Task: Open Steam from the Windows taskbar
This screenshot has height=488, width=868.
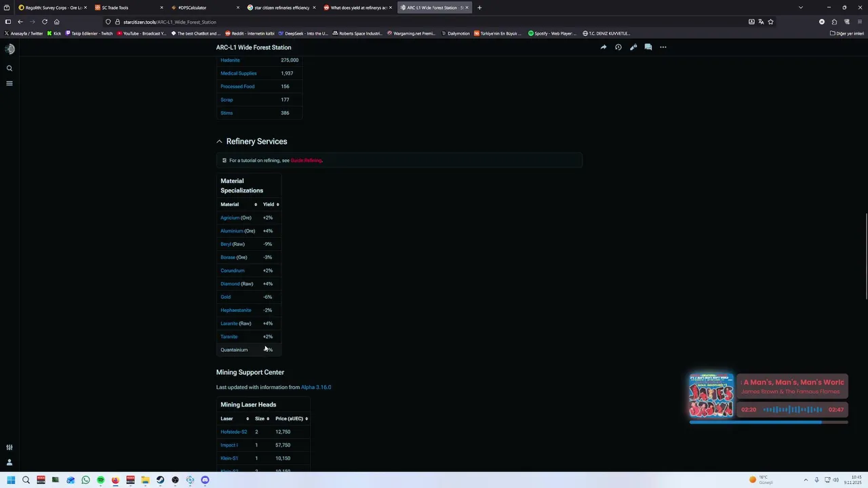Action: pos(160,480)
